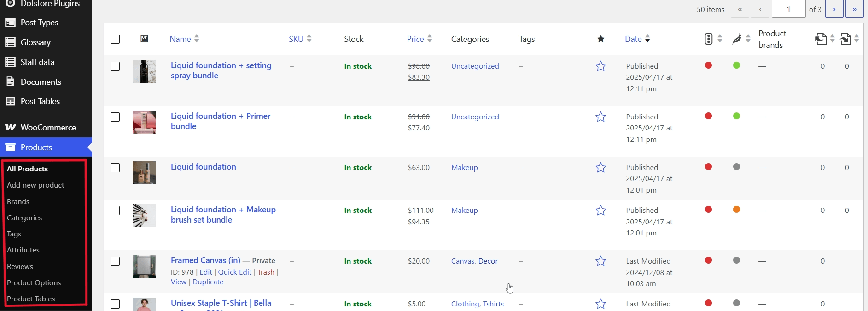Screen dimensions: 868x311
Task: Toggle featured star for Liquid foundation $63.00
Action: tap(600, 168)
